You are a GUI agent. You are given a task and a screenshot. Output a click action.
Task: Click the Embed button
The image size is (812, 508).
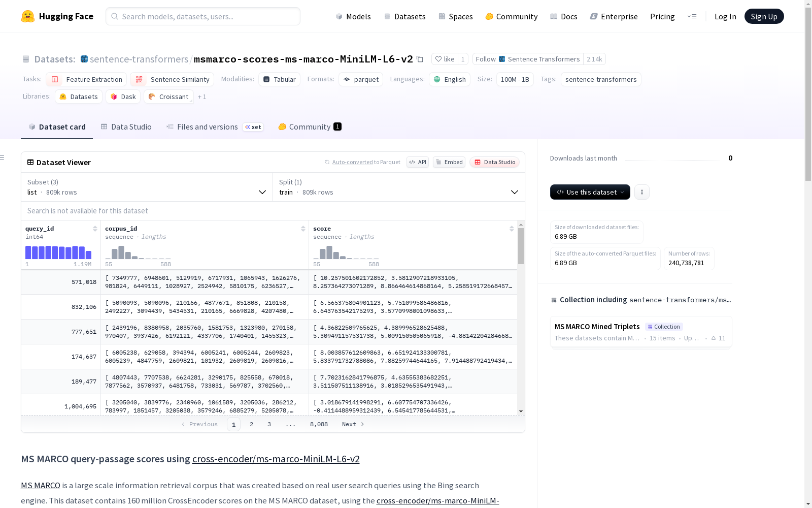(x=449, y=162)
